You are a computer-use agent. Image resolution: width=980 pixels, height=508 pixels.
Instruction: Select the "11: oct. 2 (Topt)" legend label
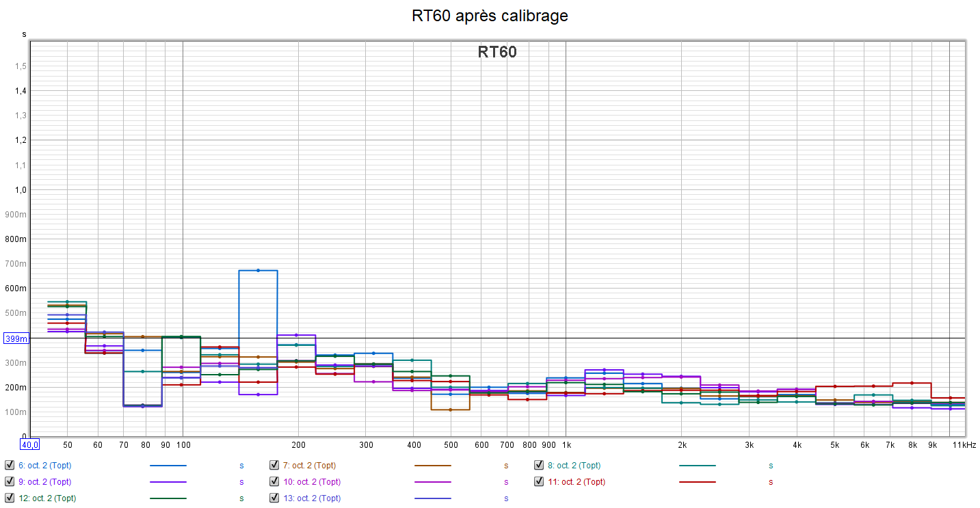(576, 482)
